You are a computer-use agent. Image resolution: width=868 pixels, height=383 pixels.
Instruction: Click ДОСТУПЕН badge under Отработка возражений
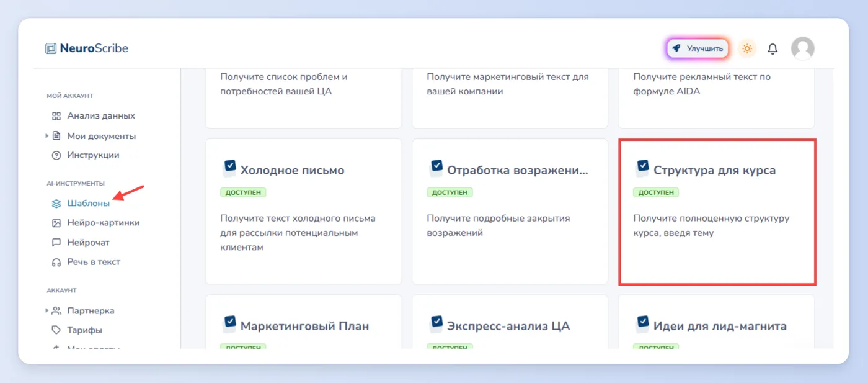coord(449,192)
